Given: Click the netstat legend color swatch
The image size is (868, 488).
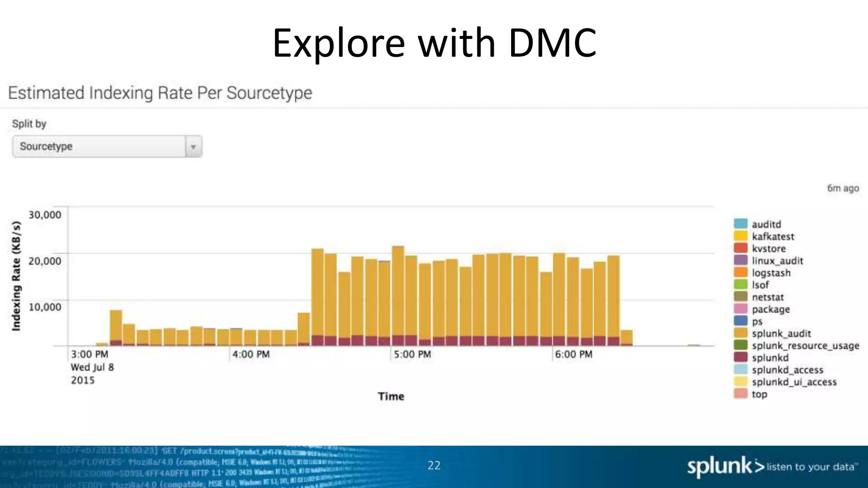Looking at the screenshot, I should pos(740,297).
